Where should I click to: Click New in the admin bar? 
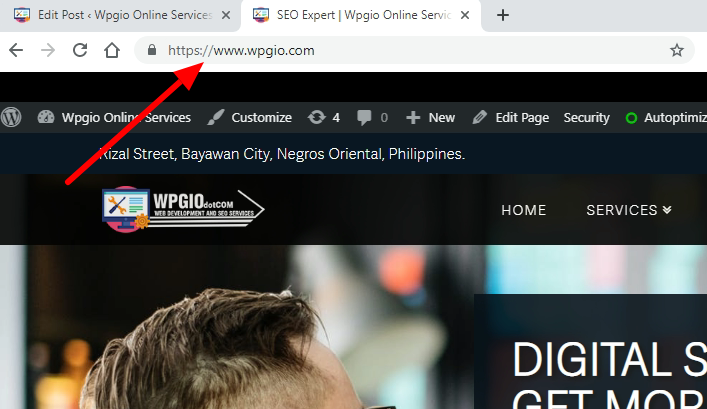[430, 118]
